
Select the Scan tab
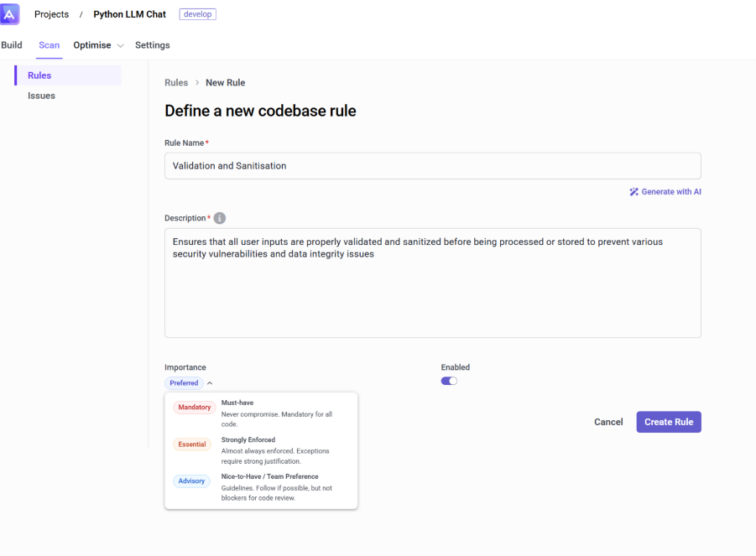49,45
